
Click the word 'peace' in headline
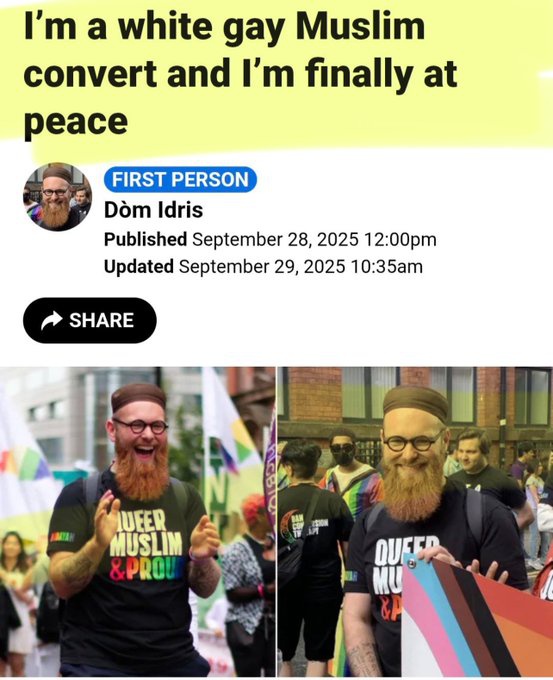pos(76,121)
